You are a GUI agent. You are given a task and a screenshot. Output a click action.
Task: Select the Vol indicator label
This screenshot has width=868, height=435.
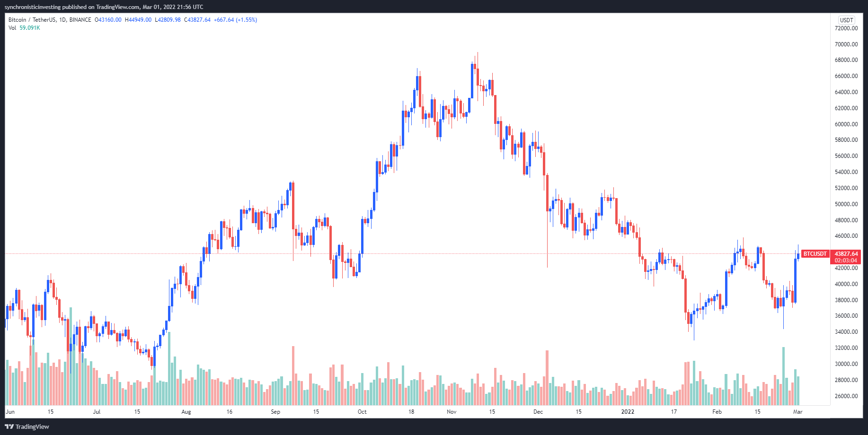coord(12,28)
